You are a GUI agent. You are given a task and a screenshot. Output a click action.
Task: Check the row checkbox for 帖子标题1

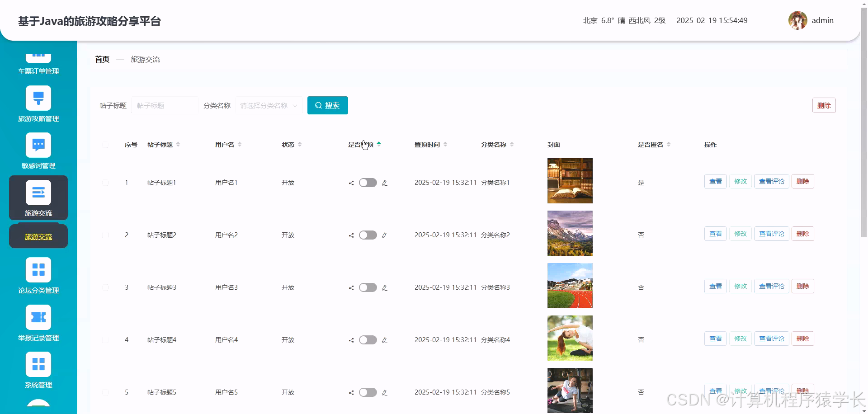pyautogui.click(x=105, y=183)
